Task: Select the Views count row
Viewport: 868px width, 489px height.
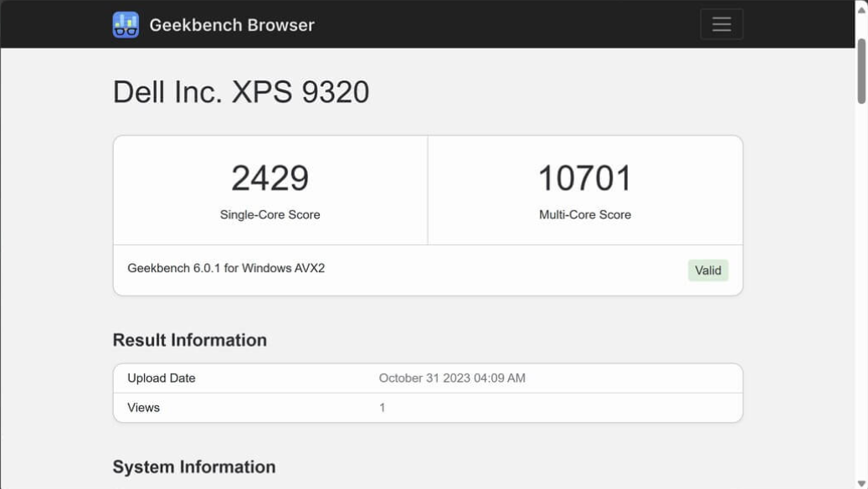Action: 428,408
